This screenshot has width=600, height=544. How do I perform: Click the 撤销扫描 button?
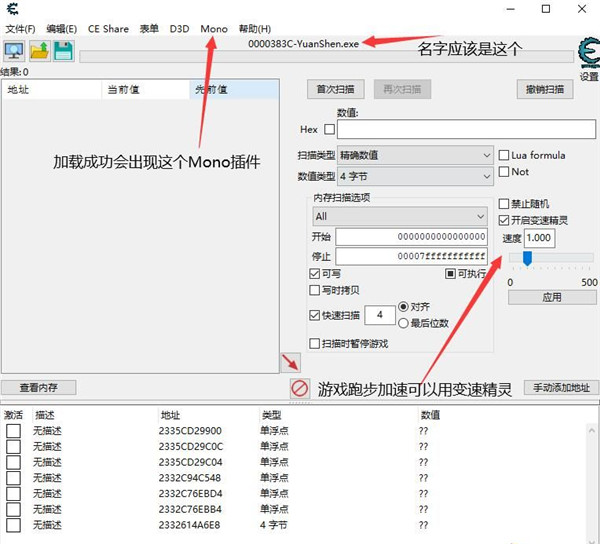[x=545, y=90]
